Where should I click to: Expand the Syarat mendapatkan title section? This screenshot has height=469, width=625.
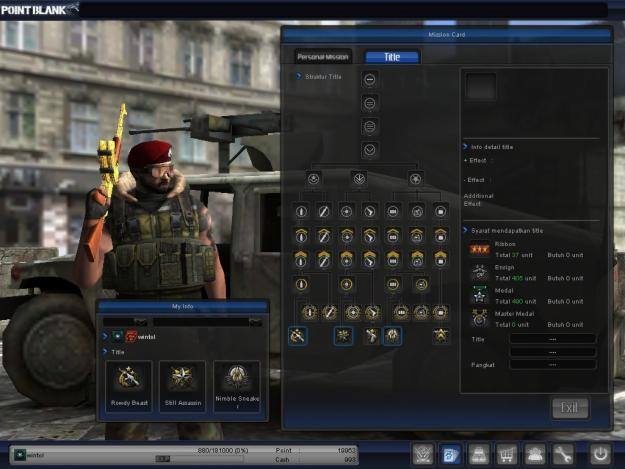pyautogui.click(x=503, y=230)
